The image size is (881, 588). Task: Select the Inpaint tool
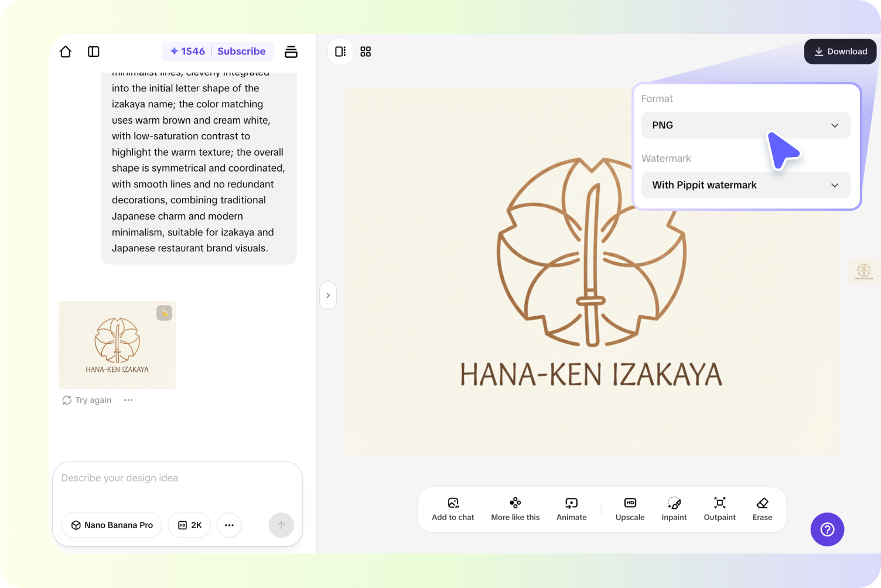click(x=674, y=510)
